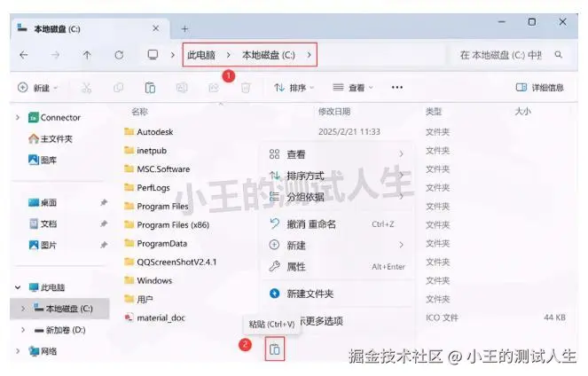Open the 查看 view dropdown
This screenshot has height=376, width=588.
click(x=353, y=88)
